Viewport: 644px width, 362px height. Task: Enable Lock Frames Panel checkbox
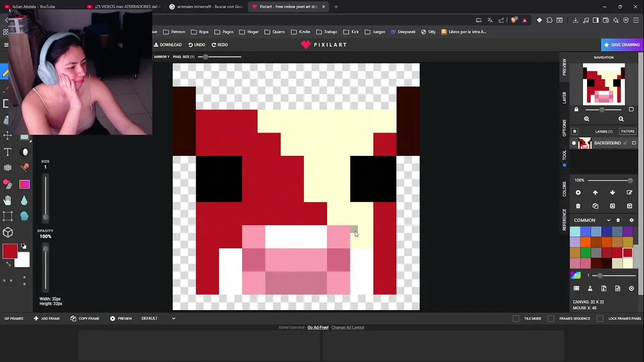[x=600, y=318]
